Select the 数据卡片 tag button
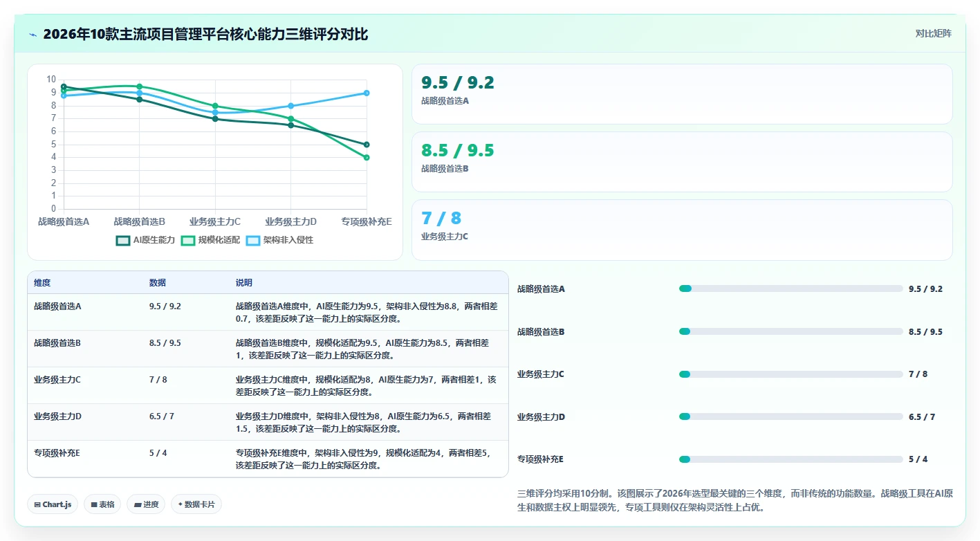 tap(196, 504)
